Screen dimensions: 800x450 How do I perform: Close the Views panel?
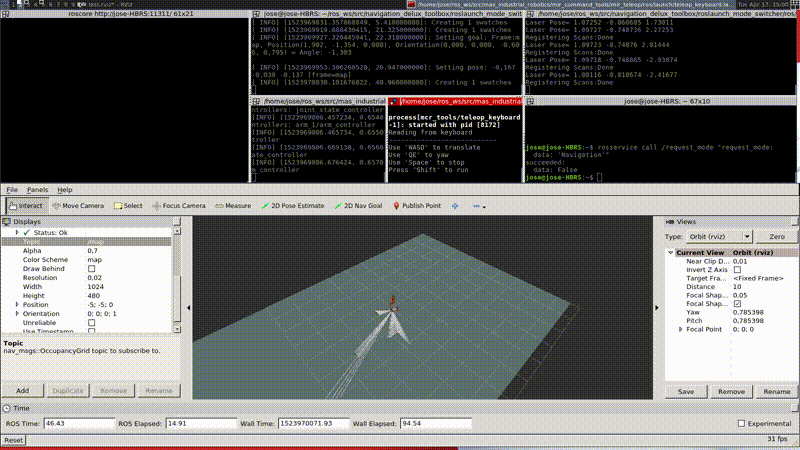click(x=795, y=221)
